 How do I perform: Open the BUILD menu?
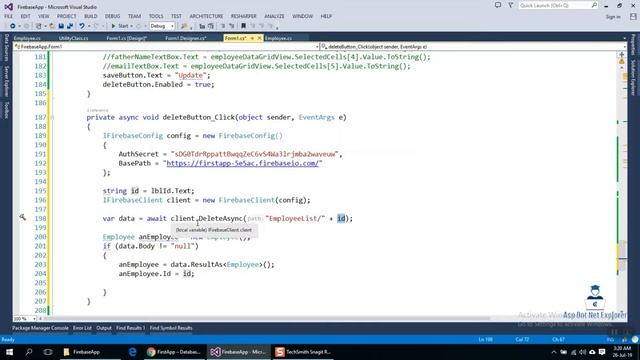tap(91, 16)
